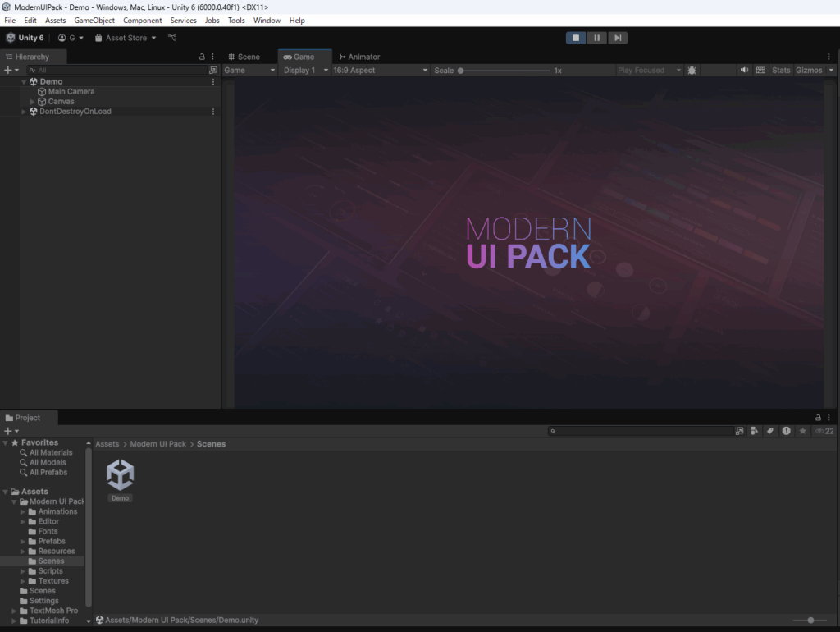Collapse the Assets folder tree
This screenshot has height=632, width=840.
(x=6, y=492)
